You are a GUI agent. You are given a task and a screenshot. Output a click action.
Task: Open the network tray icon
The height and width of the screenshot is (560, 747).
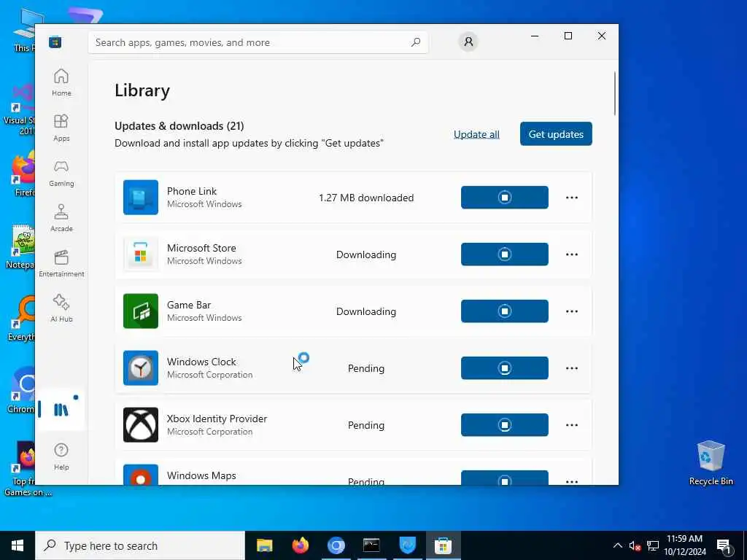[653, 545]
